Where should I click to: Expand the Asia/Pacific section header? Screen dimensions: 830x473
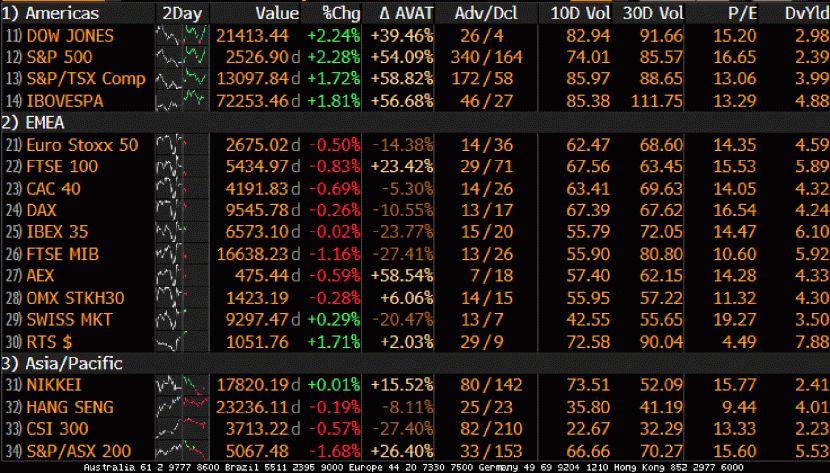[x=62, y=363]
